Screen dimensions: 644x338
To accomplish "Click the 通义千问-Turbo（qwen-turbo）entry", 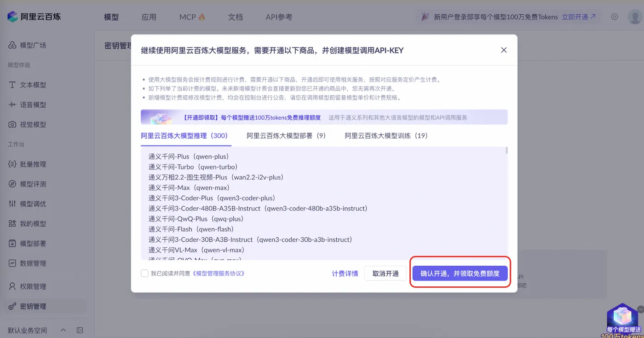I will tap(193, 167).
